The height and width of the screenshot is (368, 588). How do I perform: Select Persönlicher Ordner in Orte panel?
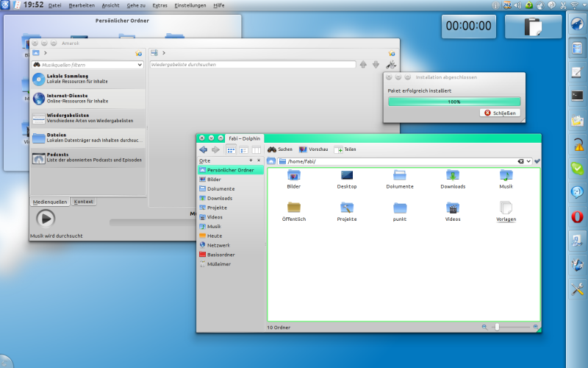point(231,170)
